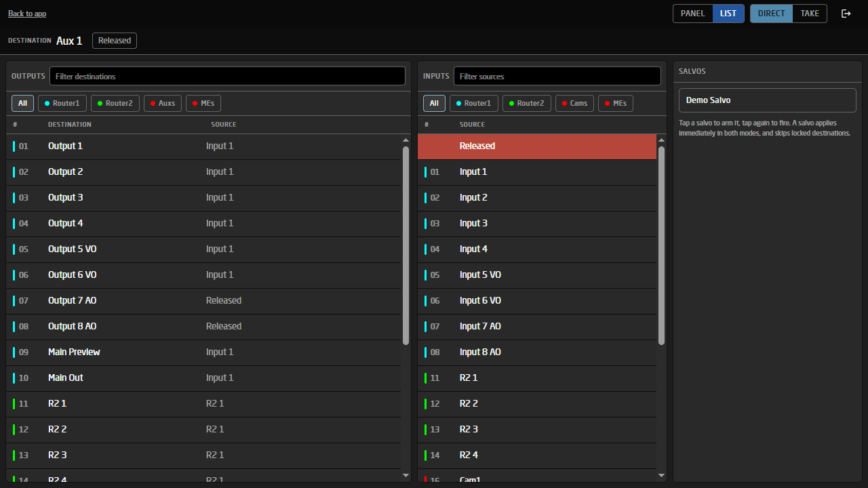Click the Filter sources search field
868x488 pixels.
557,76
